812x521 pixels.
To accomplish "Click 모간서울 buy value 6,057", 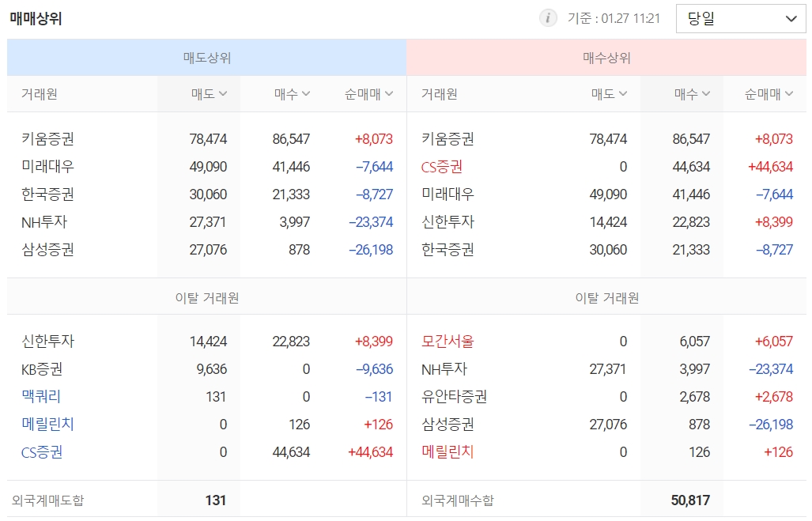I will point(694,342).
